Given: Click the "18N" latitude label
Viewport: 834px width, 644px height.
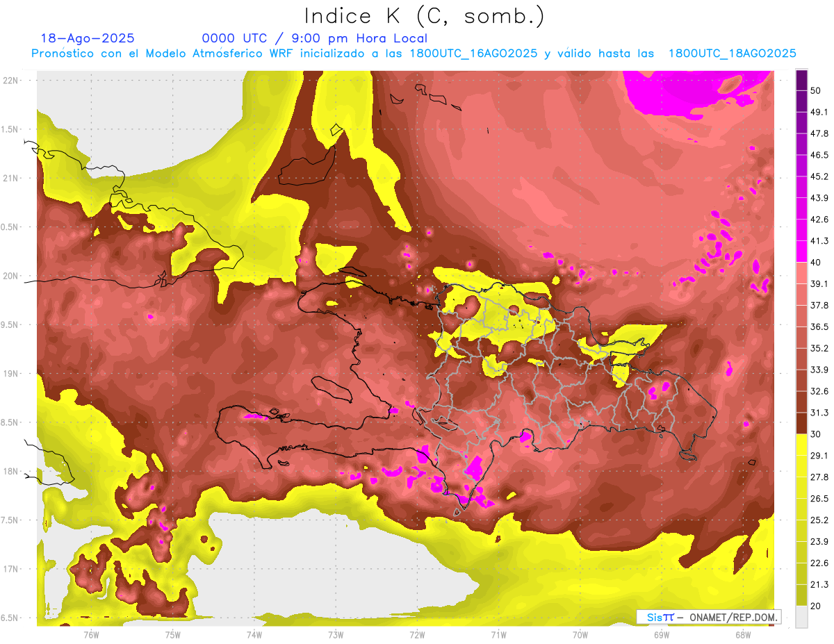Looking at the screenshot, I should tap(11, 472).
